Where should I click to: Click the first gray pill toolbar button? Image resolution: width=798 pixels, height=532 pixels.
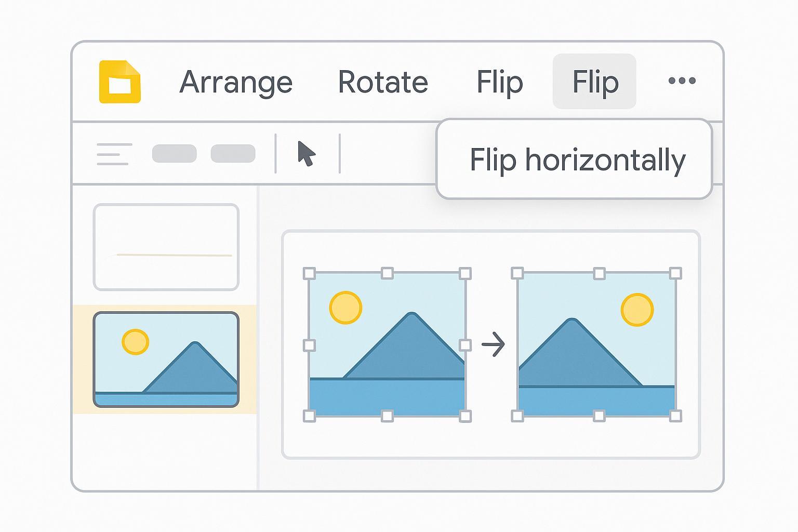174,154
